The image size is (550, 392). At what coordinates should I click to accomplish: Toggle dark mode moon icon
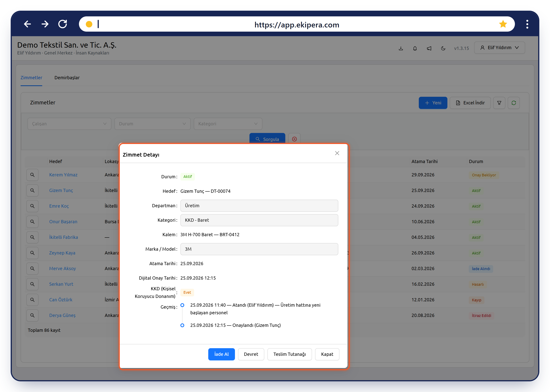click(x=443, y=48)
